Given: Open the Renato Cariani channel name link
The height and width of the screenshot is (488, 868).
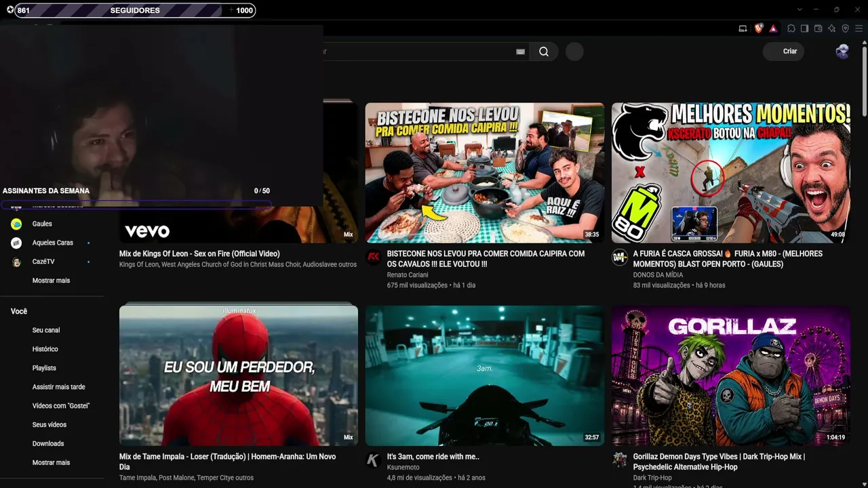Looking at the screenshot, I should [x=408, y=275].
